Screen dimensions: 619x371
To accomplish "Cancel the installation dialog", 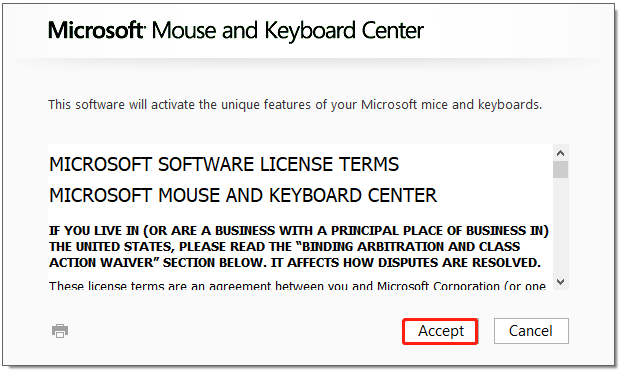I will coord(531,331).
